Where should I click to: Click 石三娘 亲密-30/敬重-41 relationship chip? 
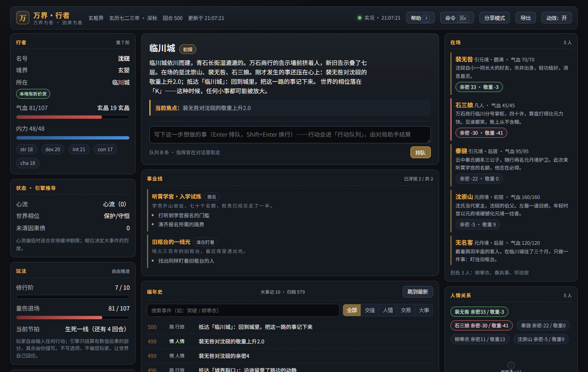[481, 325]
